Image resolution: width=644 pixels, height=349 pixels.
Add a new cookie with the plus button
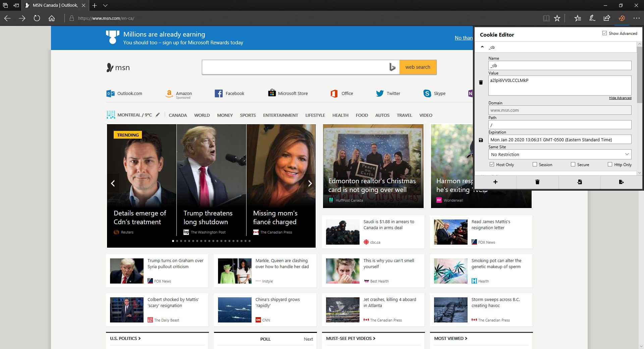tap(495, 182)
